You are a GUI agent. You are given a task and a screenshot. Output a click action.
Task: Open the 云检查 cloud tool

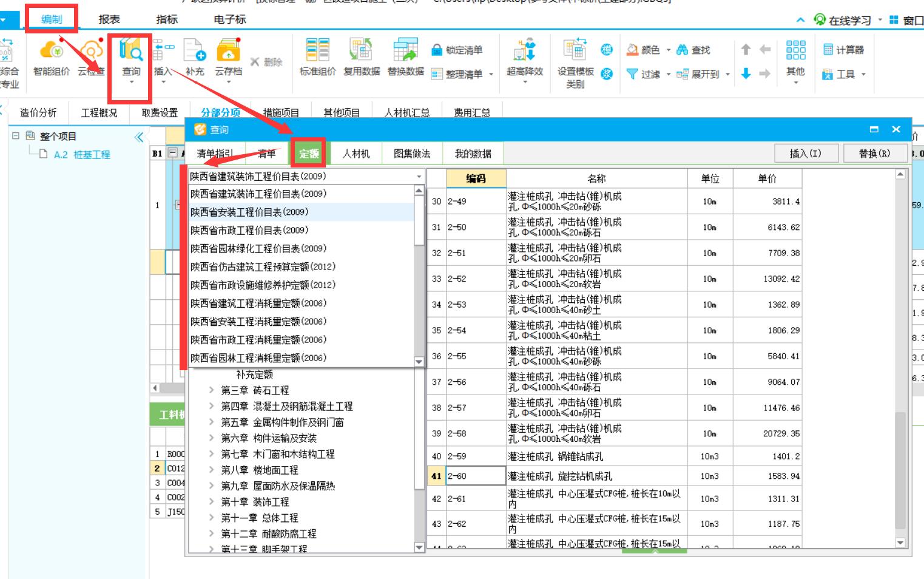(x=91, y=58)
